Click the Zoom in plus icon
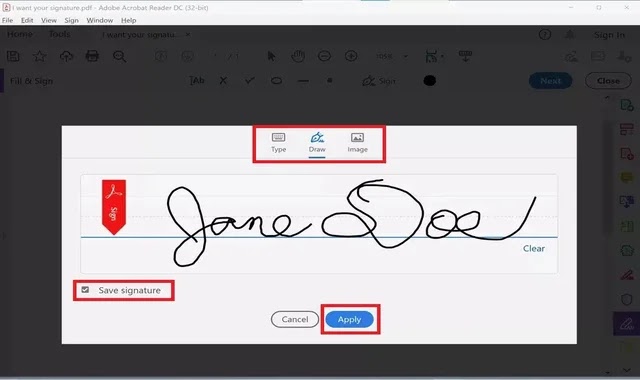This screenshot has height=380, width=640. [351, 56]
